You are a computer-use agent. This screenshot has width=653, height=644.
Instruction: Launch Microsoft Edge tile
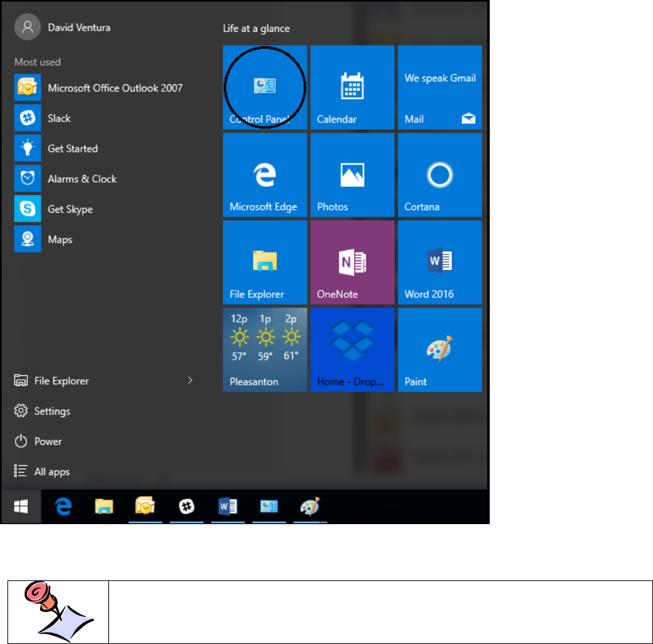pyautogui.click(x=265, y=175)
